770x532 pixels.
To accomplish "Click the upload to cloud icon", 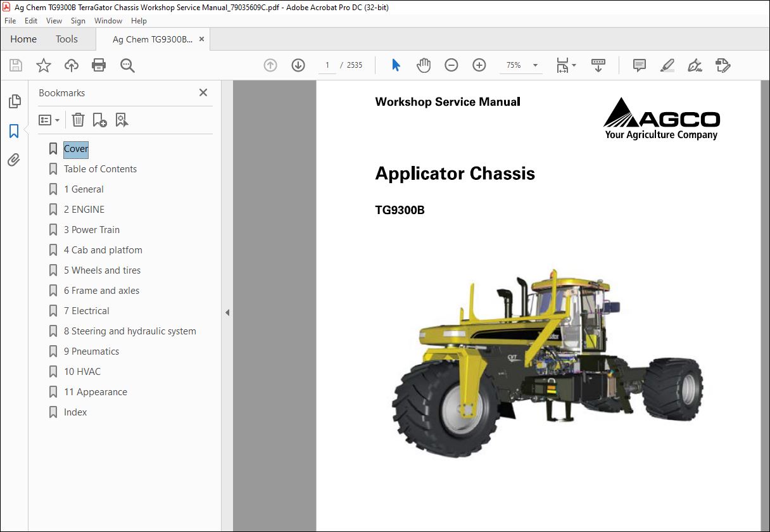I will (x=72, y=65).
